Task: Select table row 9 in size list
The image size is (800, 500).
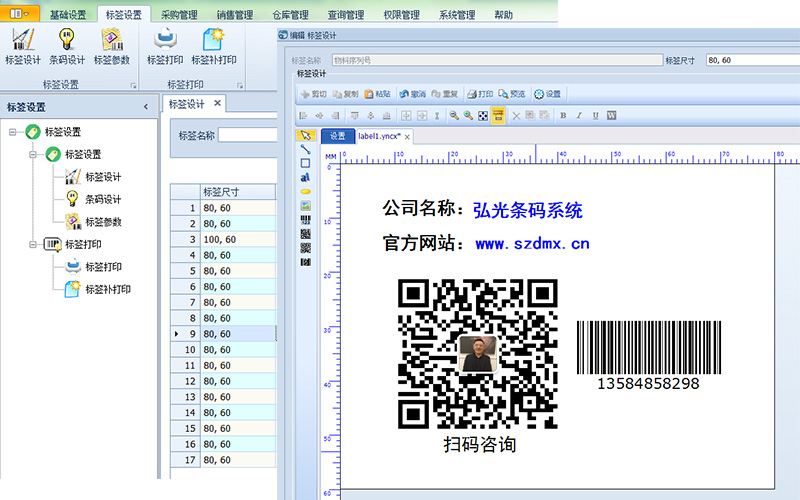Action: click(223, 334)
